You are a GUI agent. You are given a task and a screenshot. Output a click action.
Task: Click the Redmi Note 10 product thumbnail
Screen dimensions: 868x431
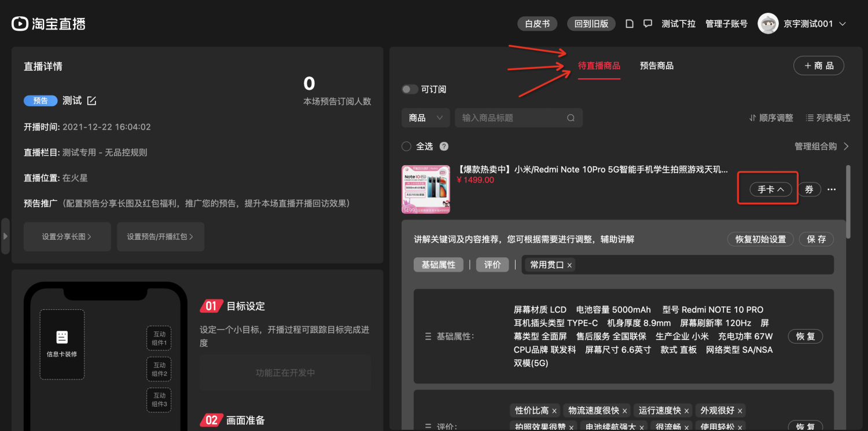pyautogui.click(x=426, y=189)
